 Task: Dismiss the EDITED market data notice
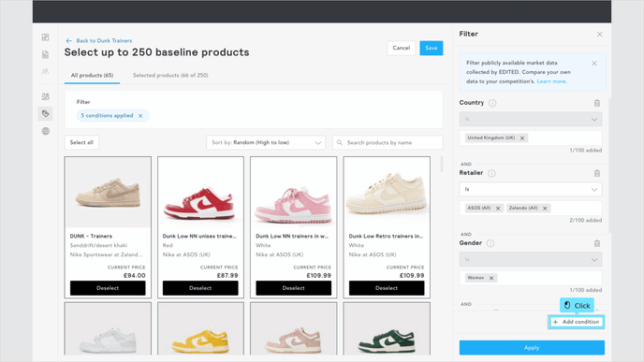(594, 64)
